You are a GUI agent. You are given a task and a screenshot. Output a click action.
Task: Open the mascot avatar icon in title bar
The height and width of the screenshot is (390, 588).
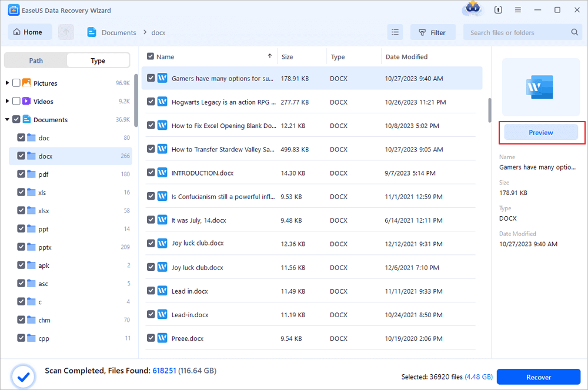coord(473,9)
